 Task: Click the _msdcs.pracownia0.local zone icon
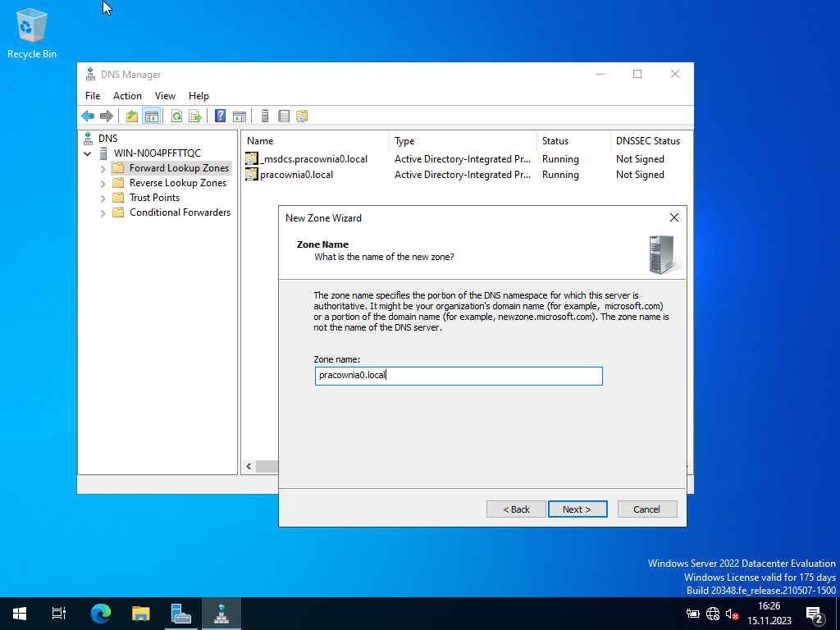coord(252,158)
